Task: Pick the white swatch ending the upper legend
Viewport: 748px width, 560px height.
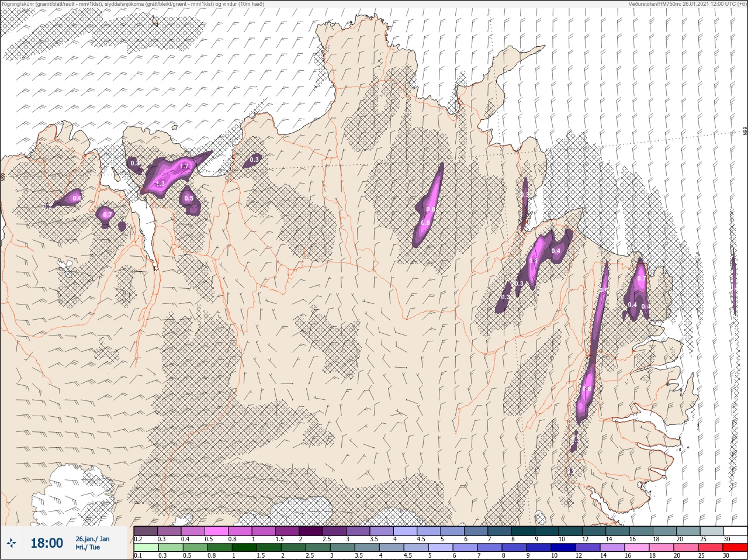Action: (735, 531)
